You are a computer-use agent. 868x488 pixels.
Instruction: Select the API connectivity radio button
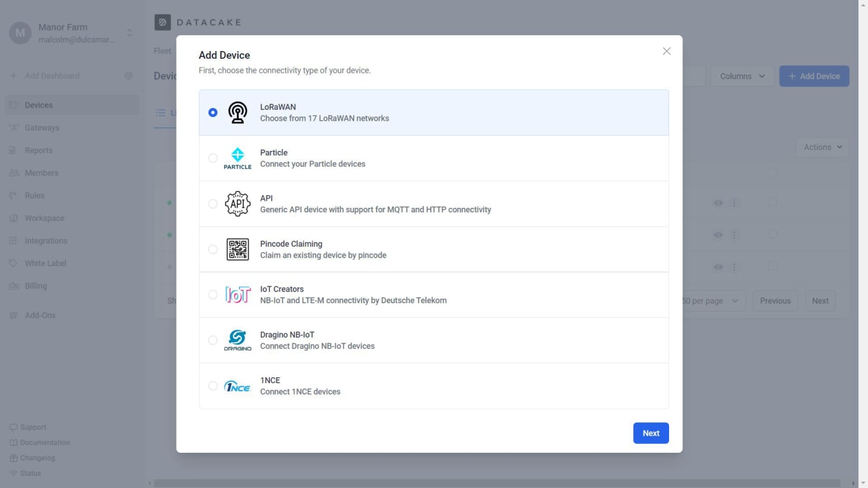pos(213,204)
